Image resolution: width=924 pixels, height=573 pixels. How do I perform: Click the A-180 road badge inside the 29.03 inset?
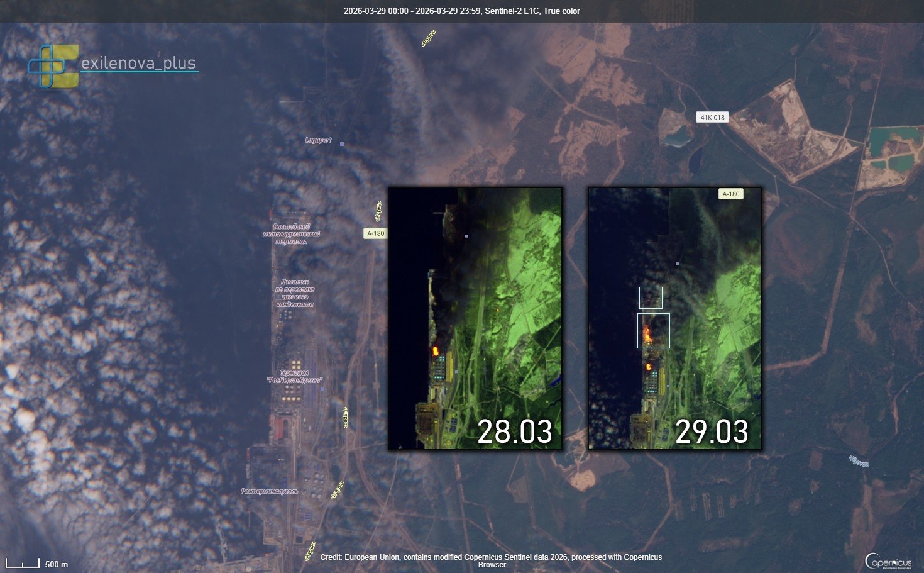point(731,194)
